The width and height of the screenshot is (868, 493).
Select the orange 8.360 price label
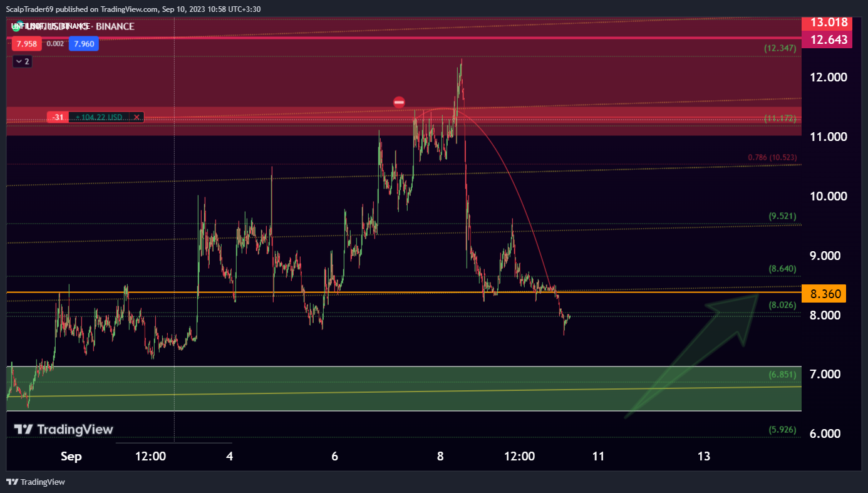pyautogui.click(x=824, y=293)
